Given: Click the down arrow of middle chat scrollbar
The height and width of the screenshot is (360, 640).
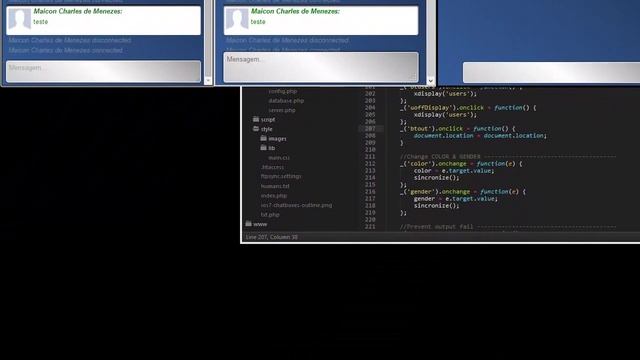Looking at the screenshot, I should 430,81.
